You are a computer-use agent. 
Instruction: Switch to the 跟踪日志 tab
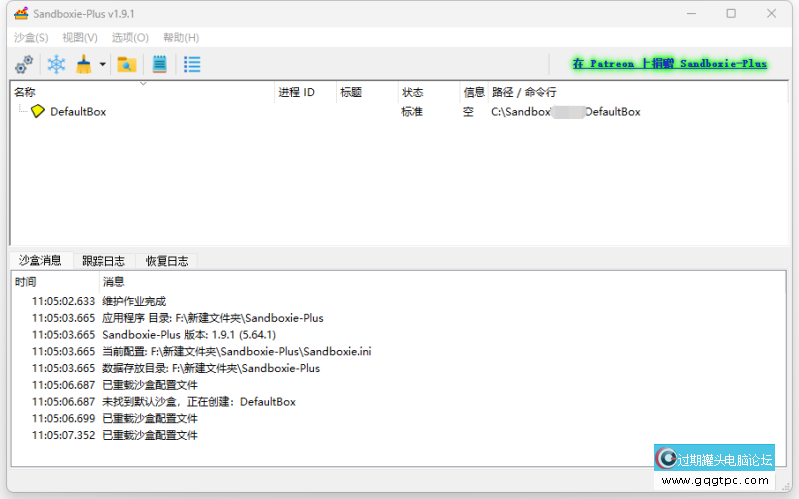pos(103,260)
